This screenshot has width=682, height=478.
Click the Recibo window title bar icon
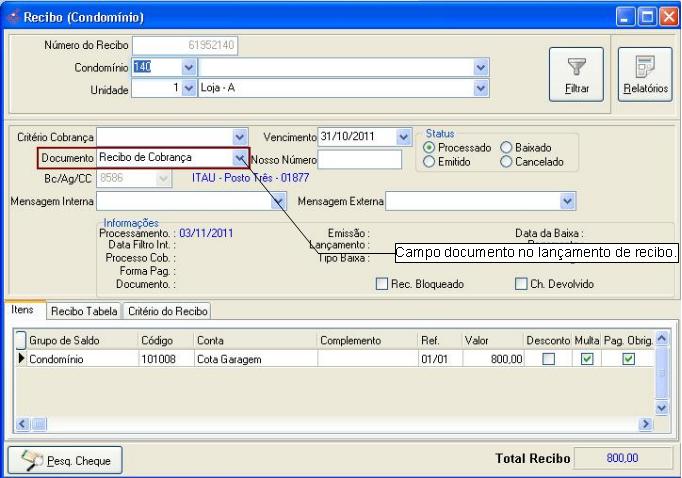[x=15, y=17]
